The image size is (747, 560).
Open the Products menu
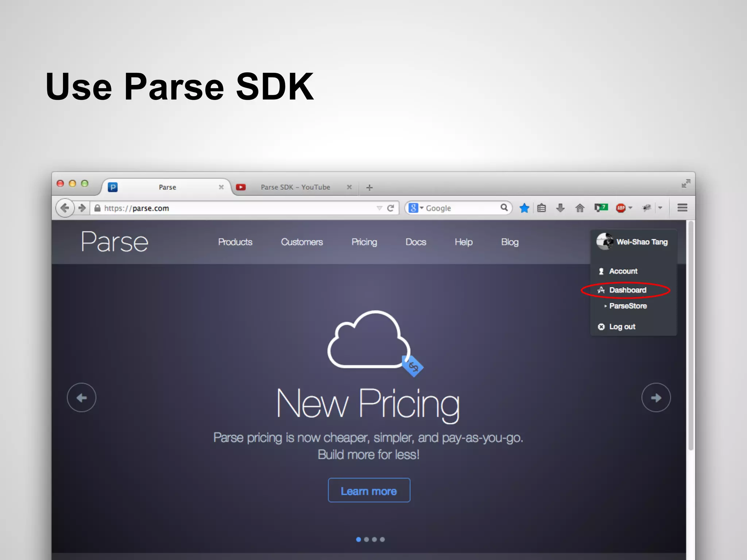pyautogui.click(x=235, y=242)
